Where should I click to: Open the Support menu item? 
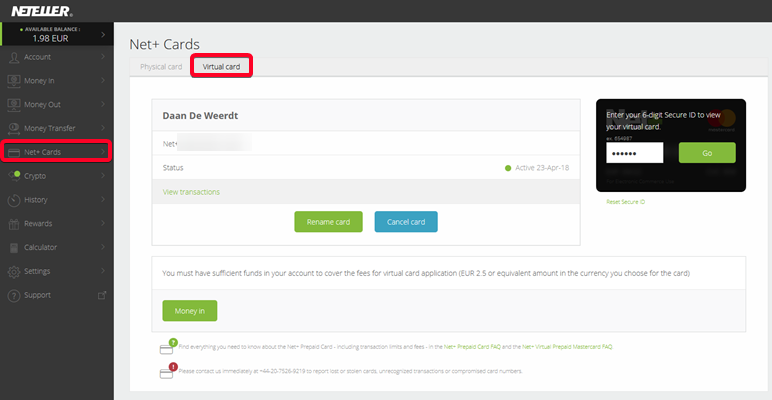tap(57, 295)
